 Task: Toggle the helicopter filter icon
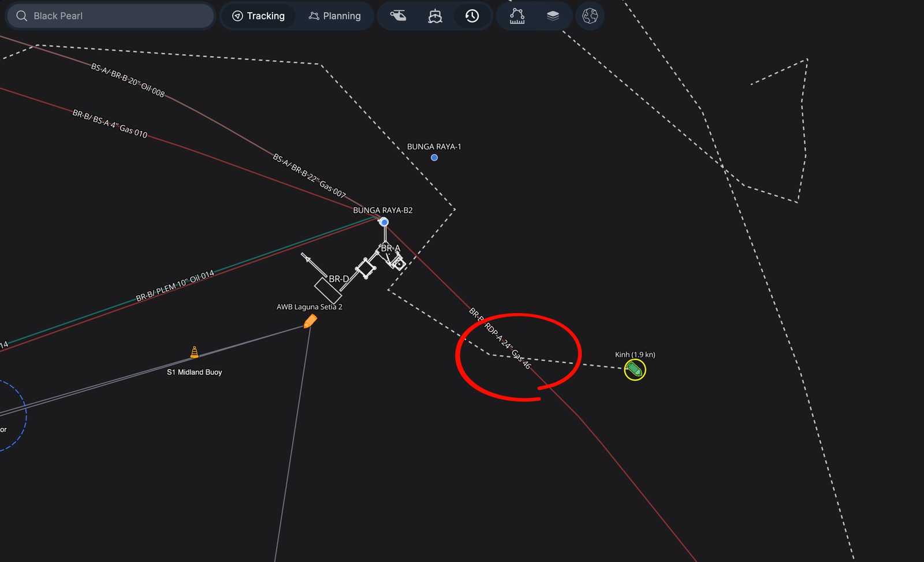tap(398, 16)
